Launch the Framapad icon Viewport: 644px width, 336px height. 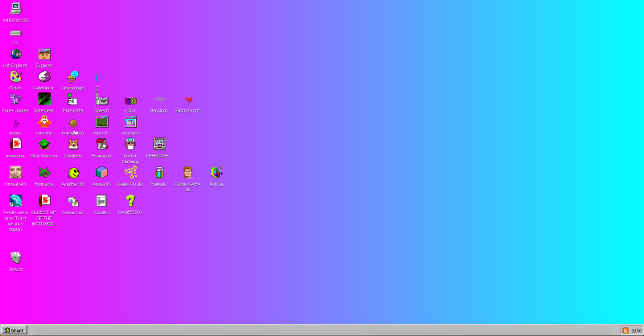(102, 145)
